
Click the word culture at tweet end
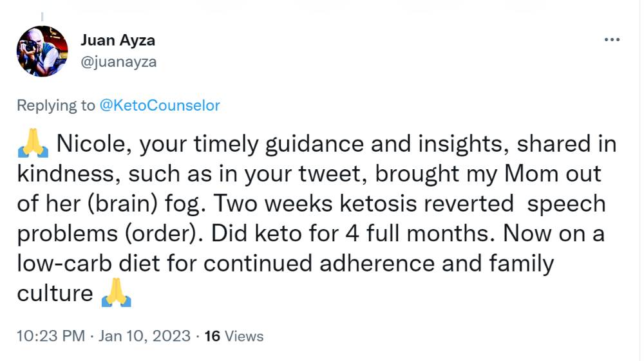pyautogui.click(x=55, y=293)
